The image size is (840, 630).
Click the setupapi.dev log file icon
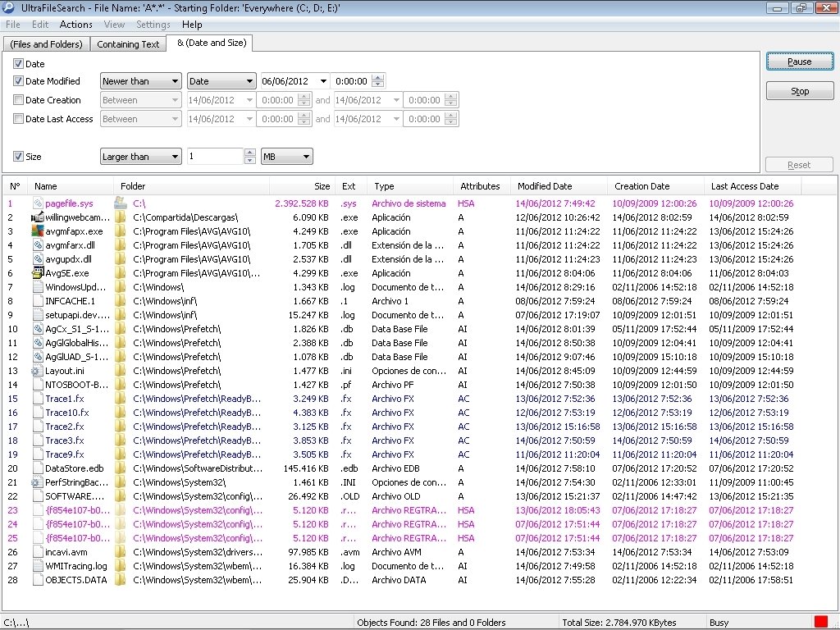click(38, 315)
